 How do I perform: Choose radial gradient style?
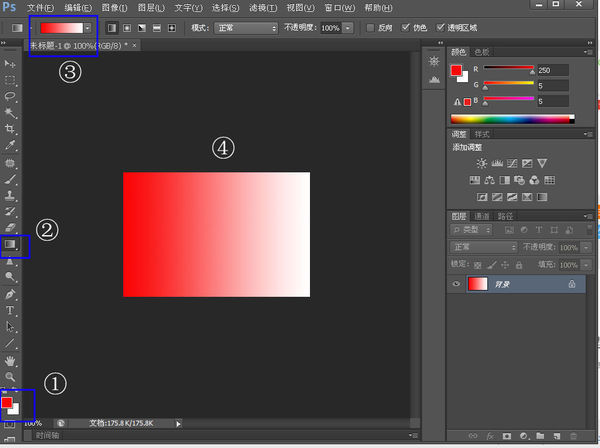[127, 28]
